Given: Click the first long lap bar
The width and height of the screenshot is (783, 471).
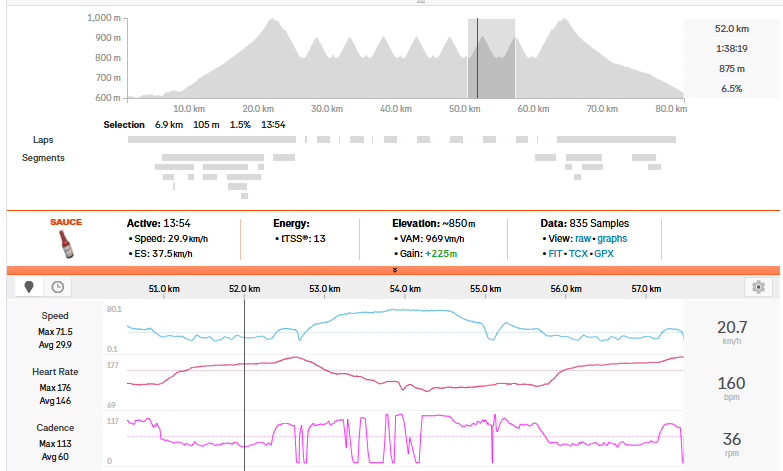Looking at the screenshot, I should tap(212, 140).
